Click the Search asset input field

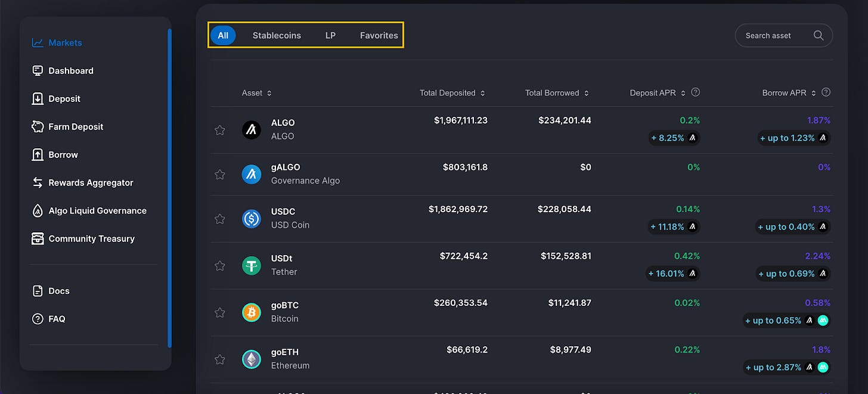click(x=783, y=35)
